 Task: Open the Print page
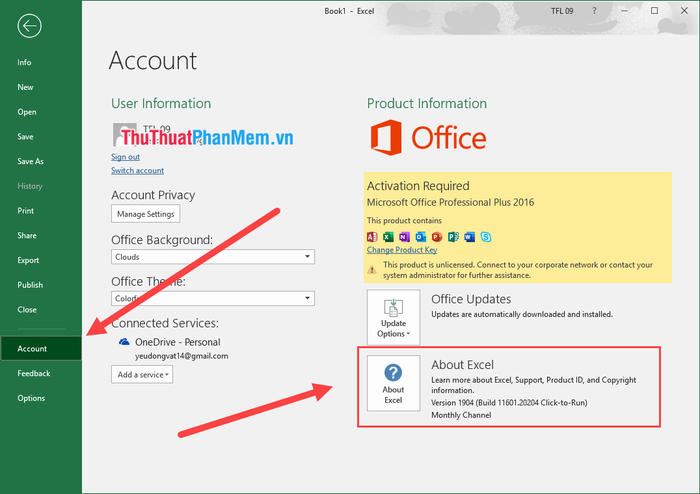click(25, 211)
